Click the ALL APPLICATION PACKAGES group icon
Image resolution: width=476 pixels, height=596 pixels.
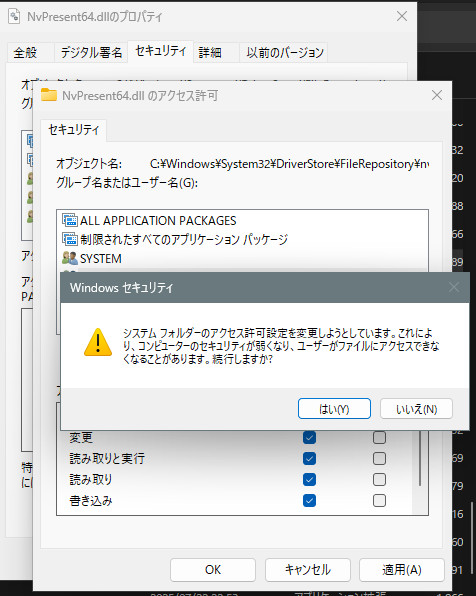click(70, 220)
